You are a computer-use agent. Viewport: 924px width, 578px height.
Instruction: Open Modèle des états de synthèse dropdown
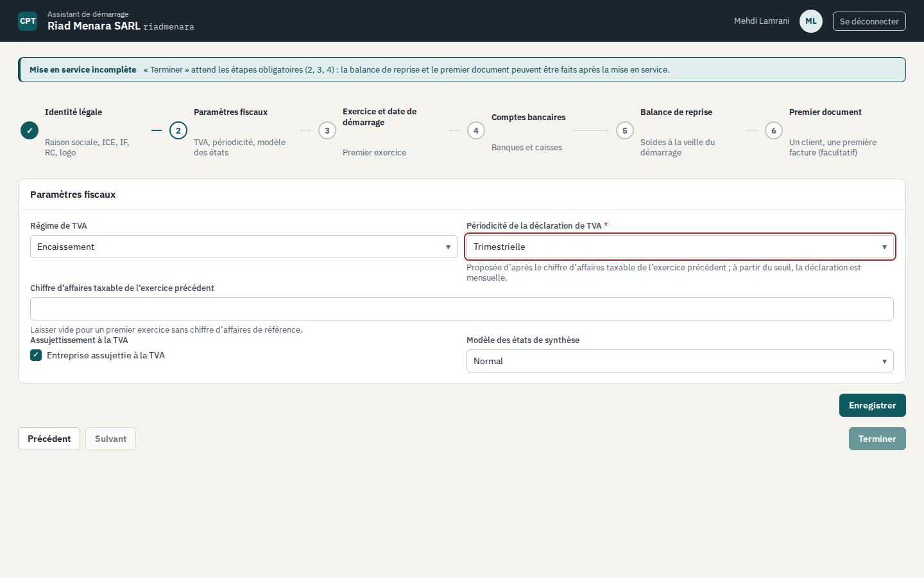click(680, 361)
